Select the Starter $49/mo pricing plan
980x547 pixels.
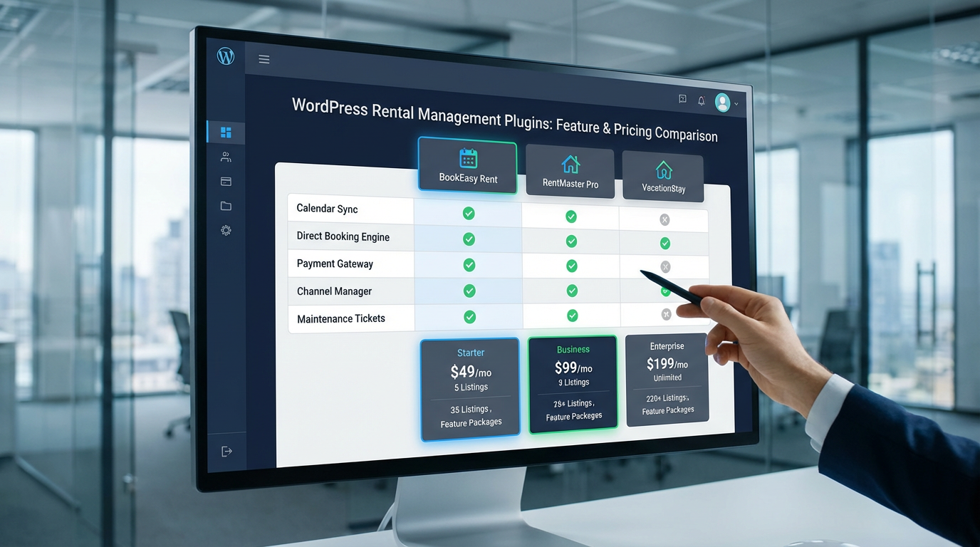click(x=470, y=388)
